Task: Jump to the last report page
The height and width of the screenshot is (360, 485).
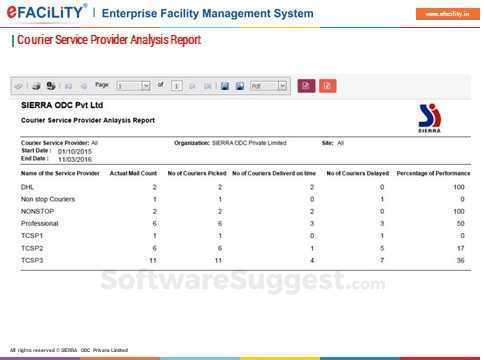Action: coord(207,86)
